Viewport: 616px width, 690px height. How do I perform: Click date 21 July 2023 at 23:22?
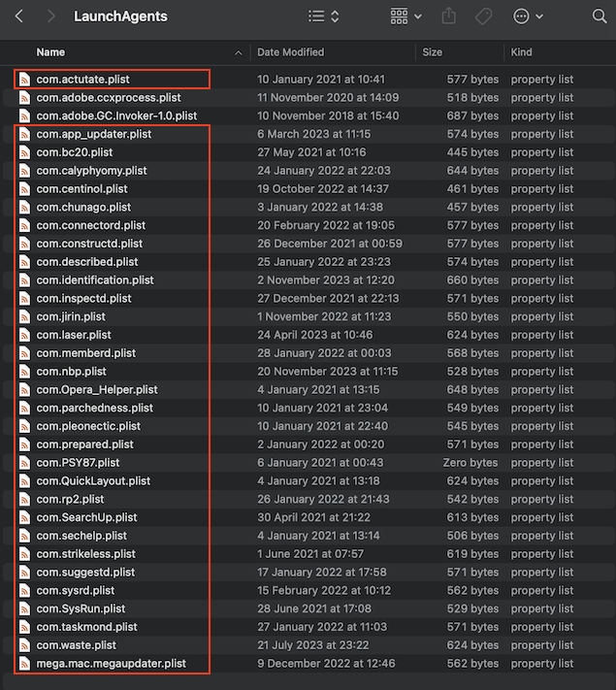(x=313, y=645)
